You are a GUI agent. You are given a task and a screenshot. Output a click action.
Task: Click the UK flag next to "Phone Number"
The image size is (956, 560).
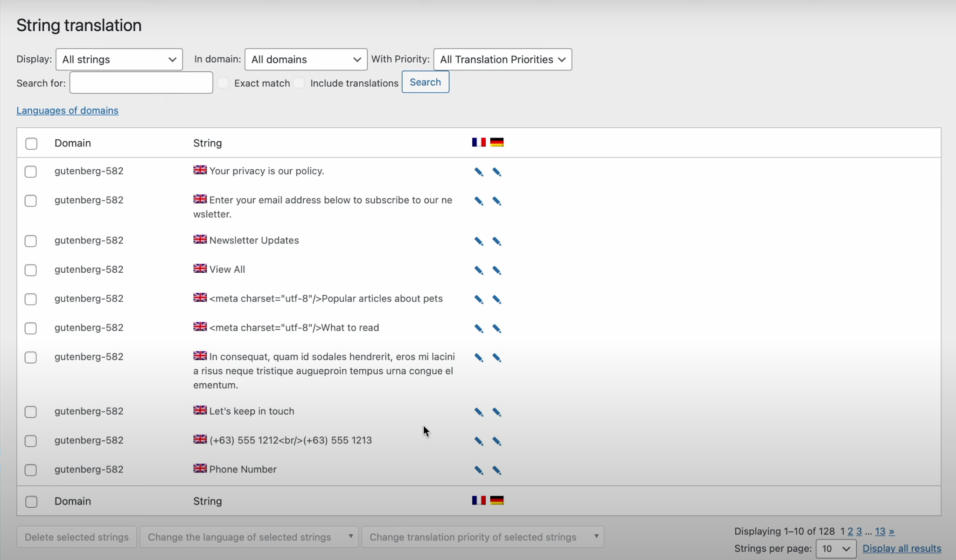(199, 468)
